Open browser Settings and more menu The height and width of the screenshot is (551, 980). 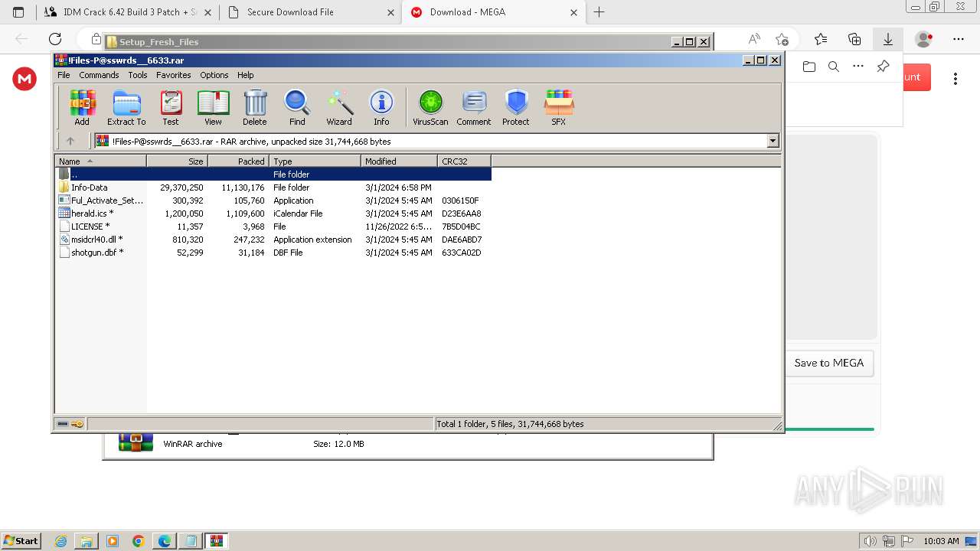[959, 39]
